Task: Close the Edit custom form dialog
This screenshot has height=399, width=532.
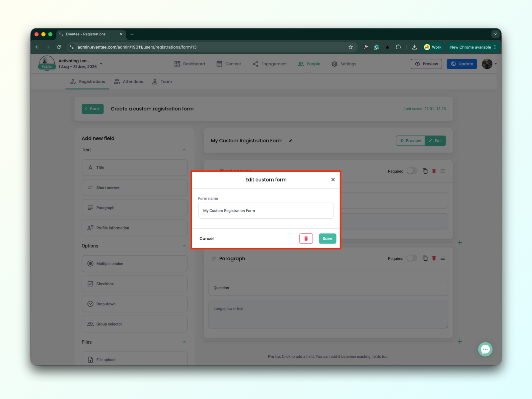Action: click(x=333, y=180)
